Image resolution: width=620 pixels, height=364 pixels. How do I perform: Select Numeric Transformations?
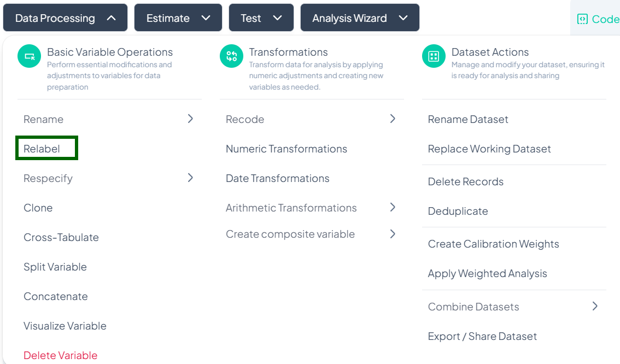pyautogui.click(x=286, y=149)
